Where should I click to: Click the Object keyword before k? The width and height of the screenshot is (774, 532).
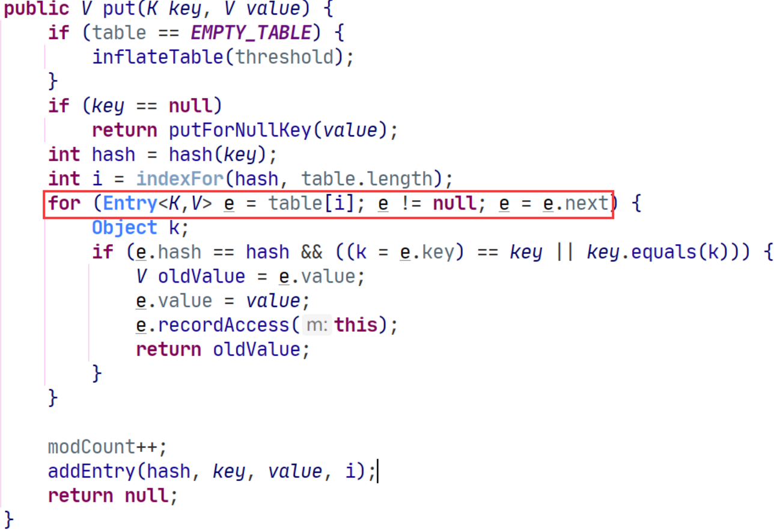pyautogui.click(x=124, y=228)
